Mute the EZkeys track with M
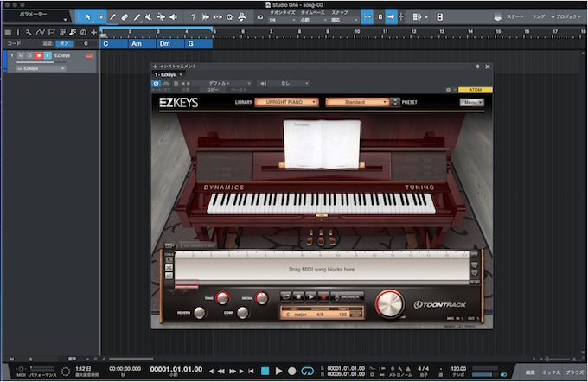Viewport: 588px width, 382px height. tap(21, 55)
